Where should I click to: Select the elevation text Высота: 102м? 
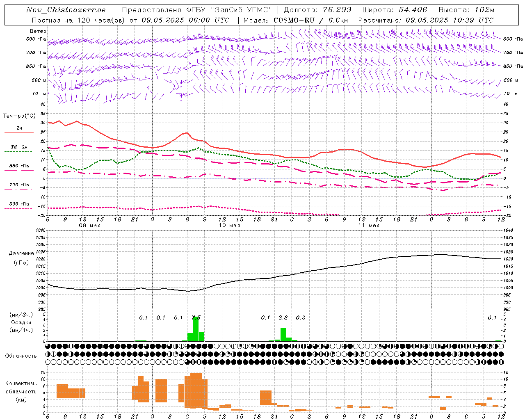pos(466,10)
